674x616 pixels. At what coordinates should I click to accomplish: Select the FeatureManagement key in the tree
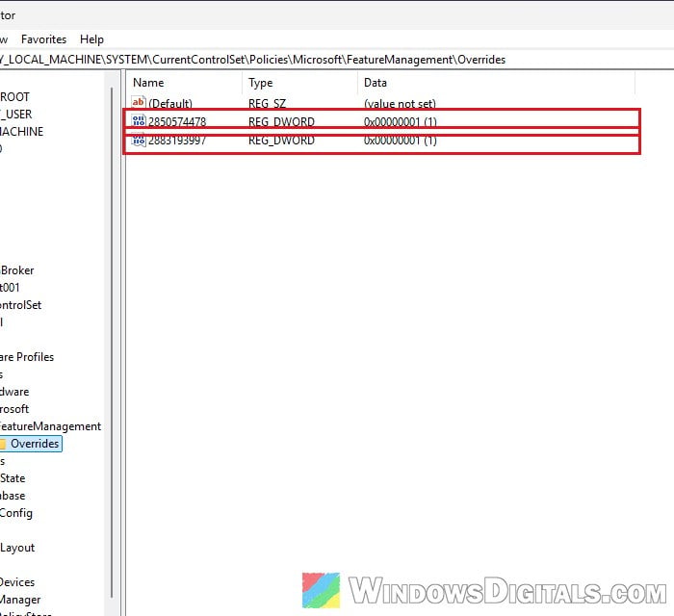click(x=50, y=426)
